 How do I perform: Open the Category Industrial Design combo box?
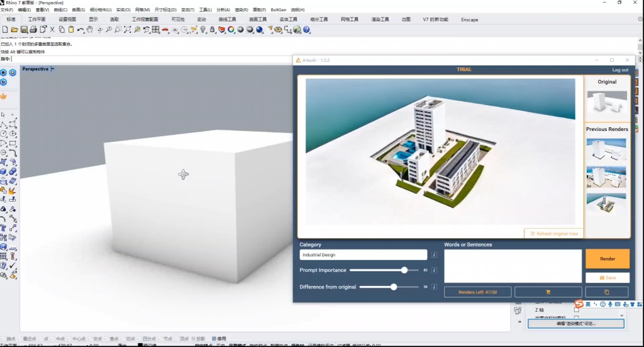[x=363, y=255]
